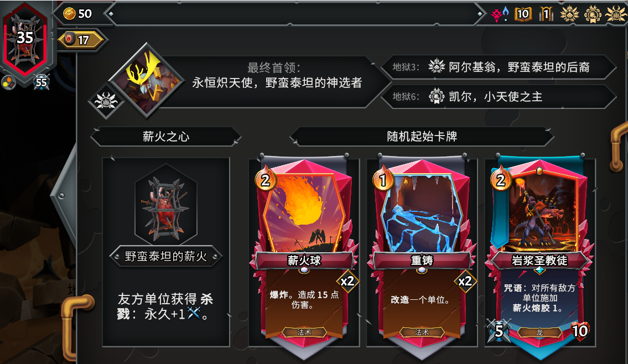This screenshot has width=628, height=364.
Task: Click the gold coin icon showing 50
Action: [x=69, y=14]
